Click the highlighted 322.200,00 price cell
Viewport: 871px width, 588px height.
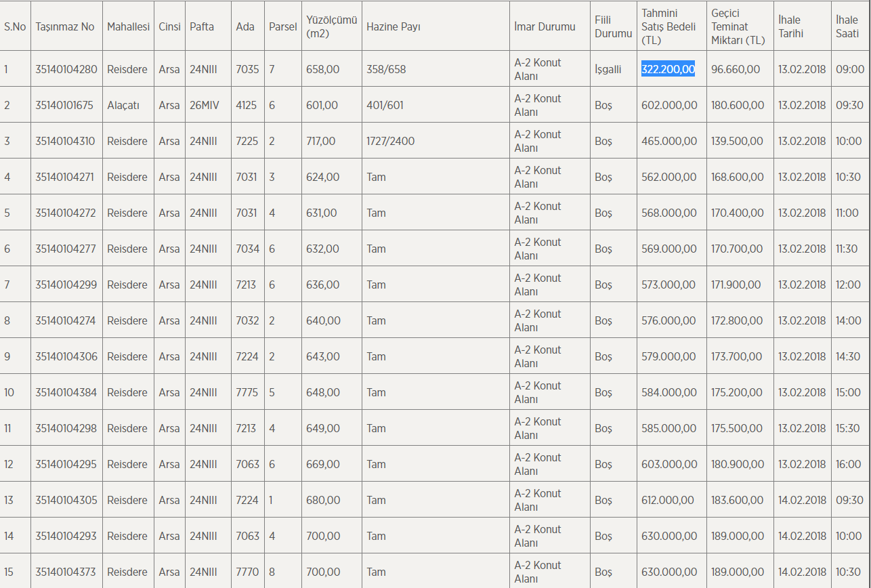(668, 69)
